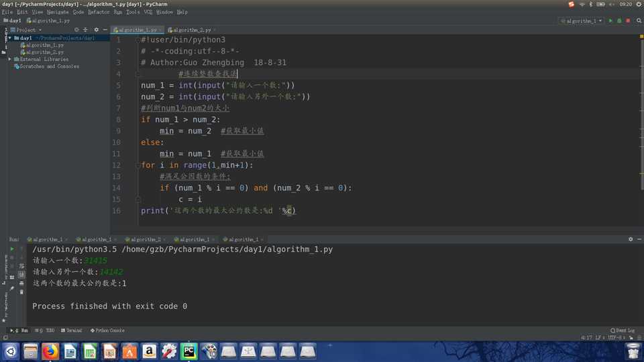Open LibreOffice Calc from the taskbar
Image resolution: width=644 pixels, height=362 pixels.
(89, 352)
